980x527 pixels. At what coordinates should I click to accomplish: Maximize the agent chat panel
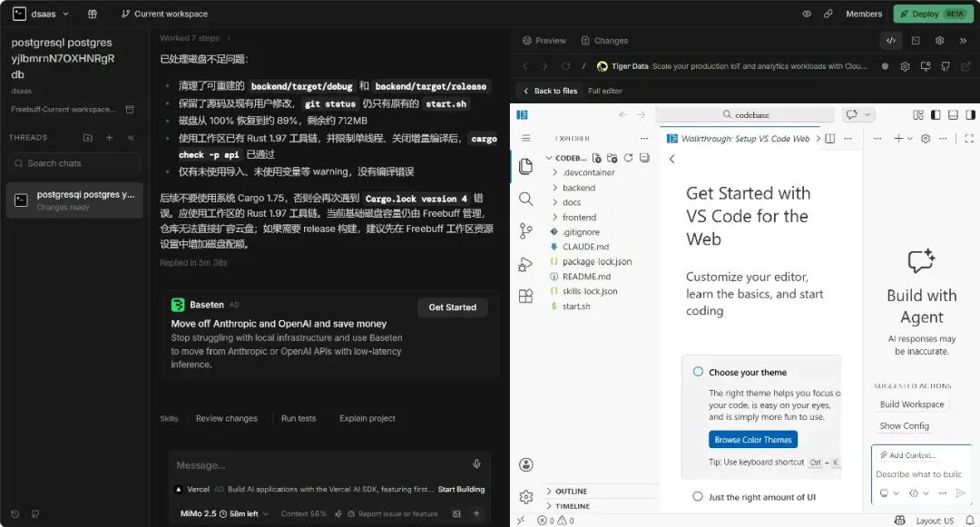969,139
